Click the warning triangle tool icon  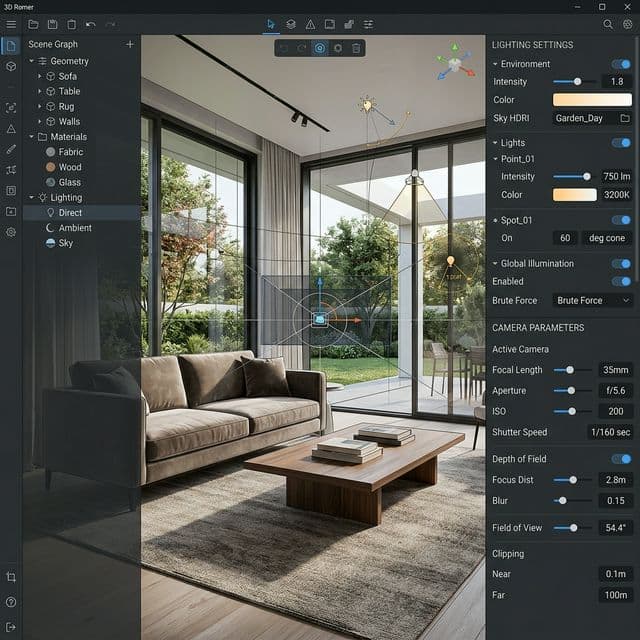310,24
